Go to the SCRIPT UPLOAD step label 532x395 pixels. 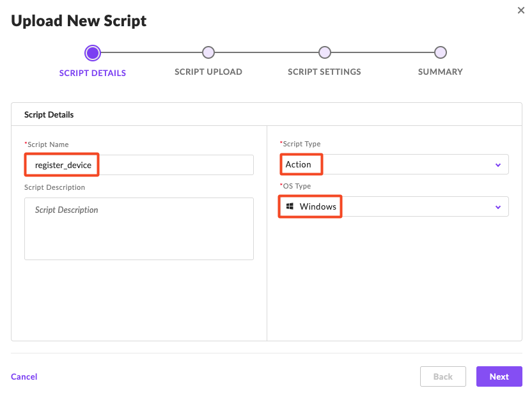[x=208, y=72]
